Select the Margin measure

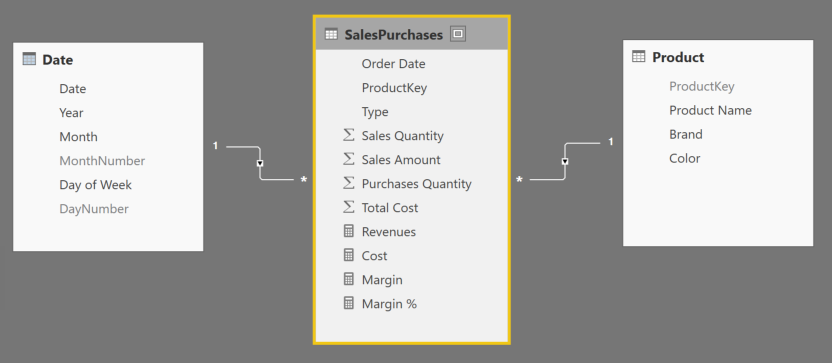coord(382,280)
